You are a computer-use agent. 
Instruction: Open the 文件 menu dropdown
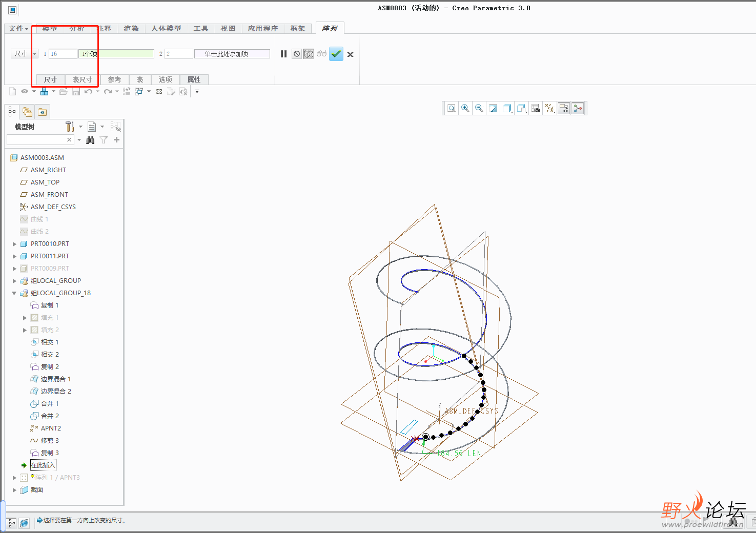(x=18, y=29)
